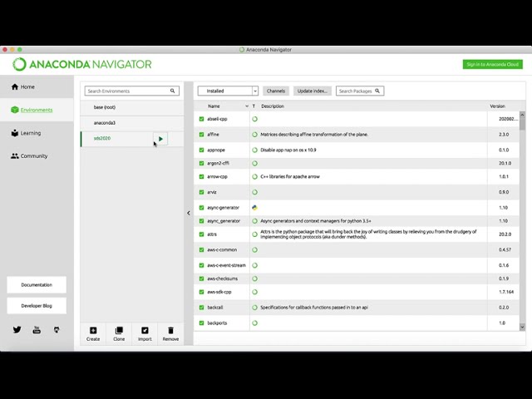
Task: Click the conda type icon for affine
Action: point(255,135)
